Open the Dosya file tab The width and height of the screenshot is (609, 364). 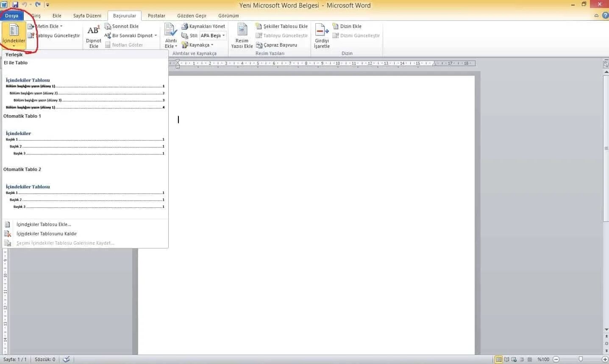click(11, 16)
